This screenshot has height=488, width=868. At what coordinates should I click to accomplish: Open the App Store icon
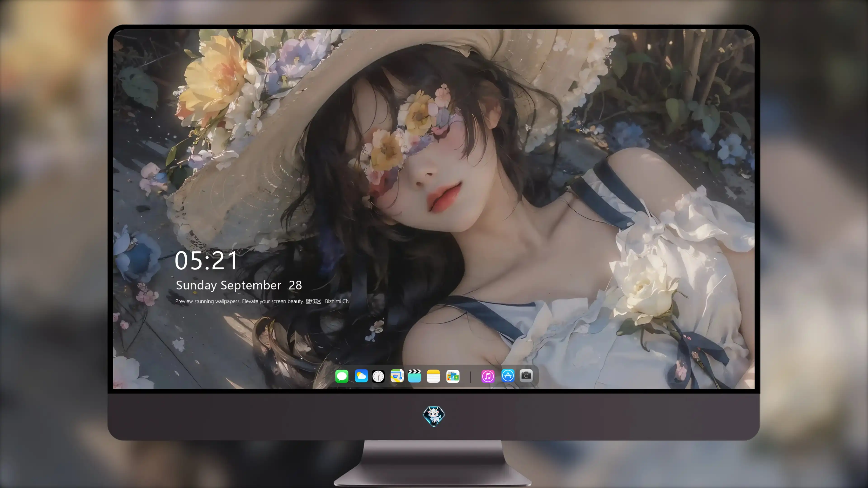[x=508, y=375]
